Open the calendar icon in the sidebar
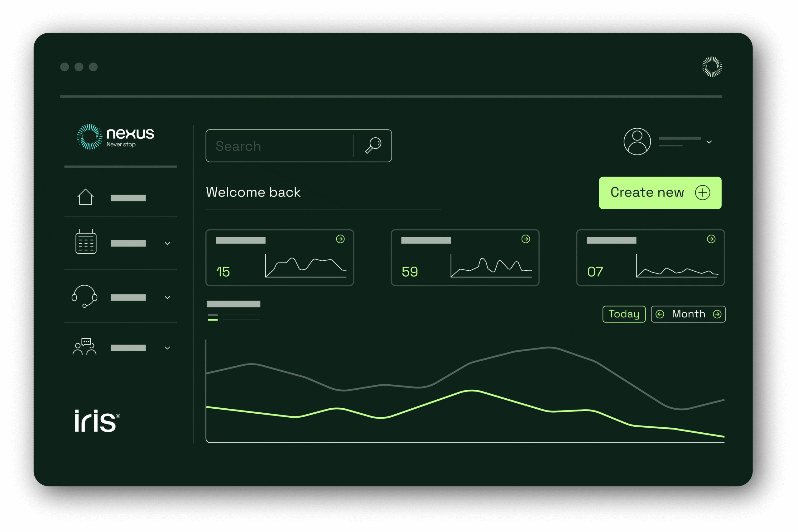 pos(86,242)
